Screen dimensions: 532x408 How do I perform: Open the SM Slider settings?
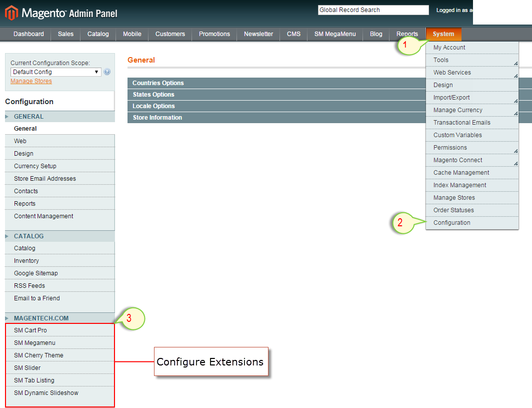59,368
